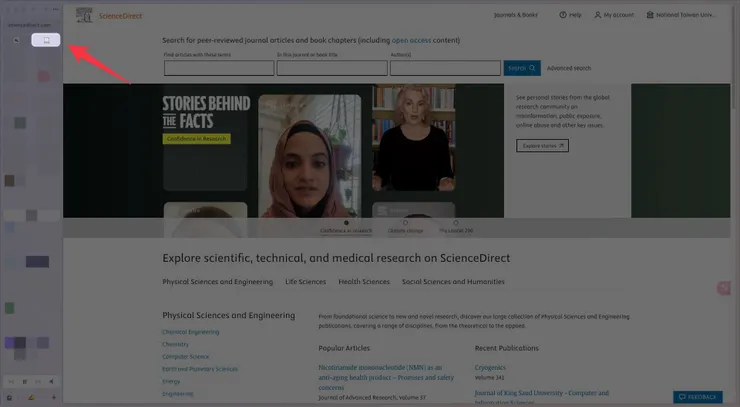Image resolution: width=740 pixels, height=407 pixels.
Task: Click the sciencedirect.com address bar in sidebar
Action: (29, 25)
